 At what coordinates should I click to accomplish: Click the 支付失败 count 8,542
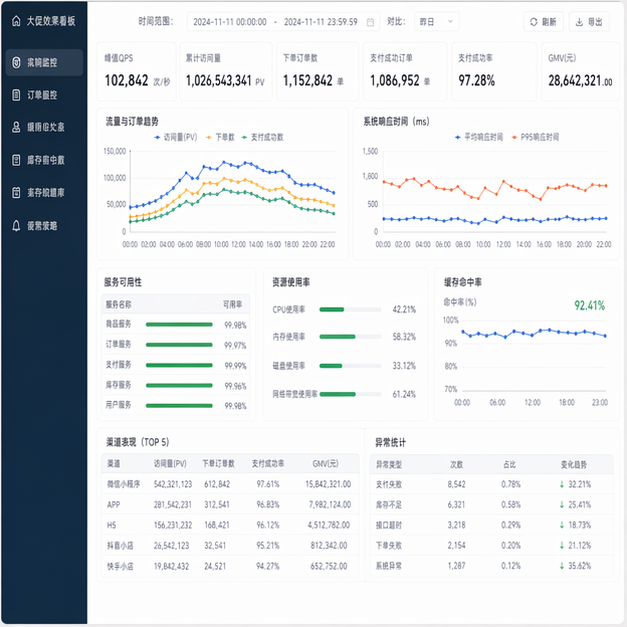tap(456, 485)
